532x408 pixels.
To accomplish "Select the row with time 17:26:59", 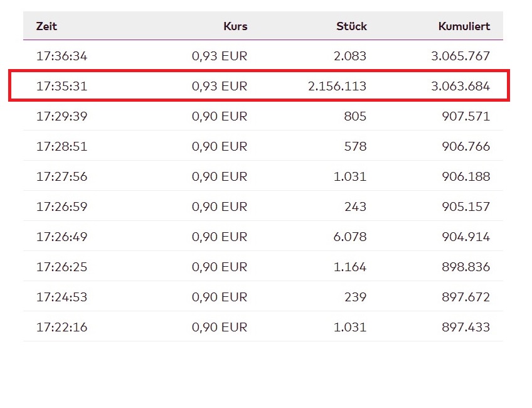I will point(61,207).
